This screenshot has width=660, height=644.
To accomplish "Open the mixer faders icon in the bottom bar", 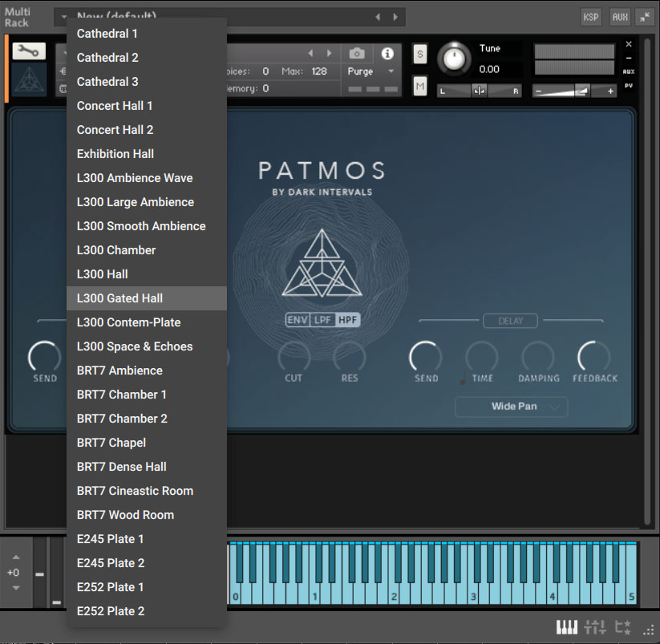I will tap(595, 627).
